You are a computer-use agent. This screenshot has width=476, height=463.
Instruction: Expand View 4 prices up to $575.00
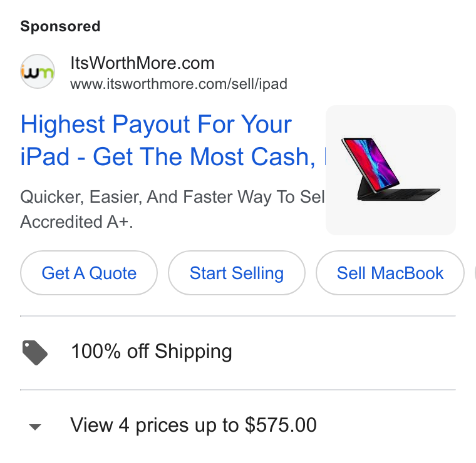(x=194, y=425)
